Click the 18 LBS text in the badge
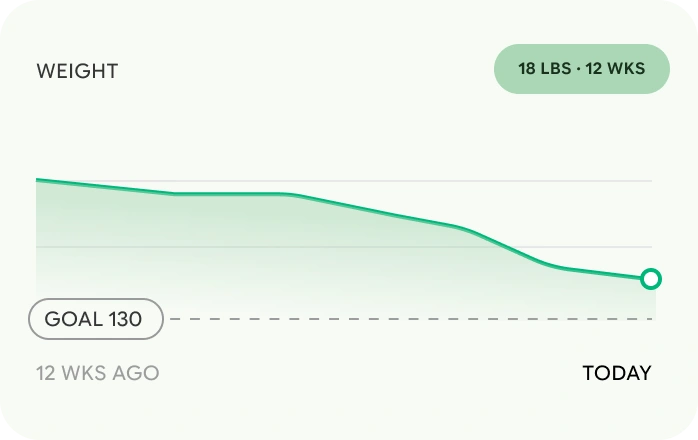The height and width of the screenshot is (440, 698). 544,69
